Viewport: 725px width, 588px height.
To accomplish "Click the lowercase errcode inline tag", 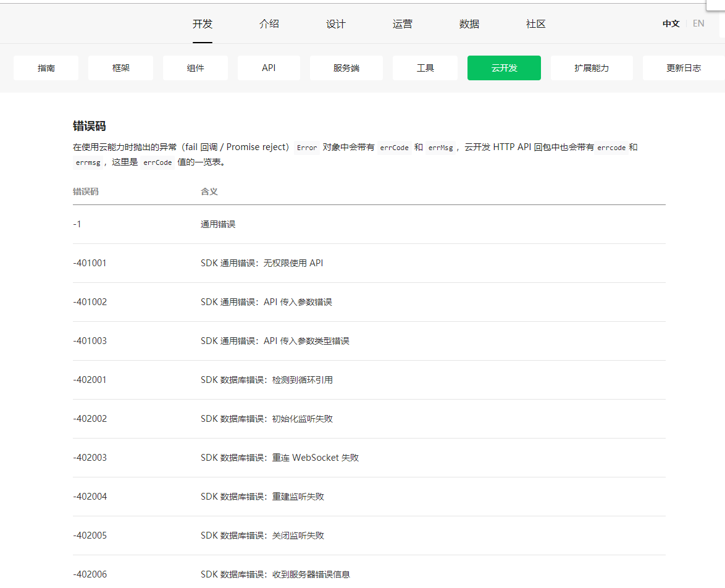I will point(611,148).
